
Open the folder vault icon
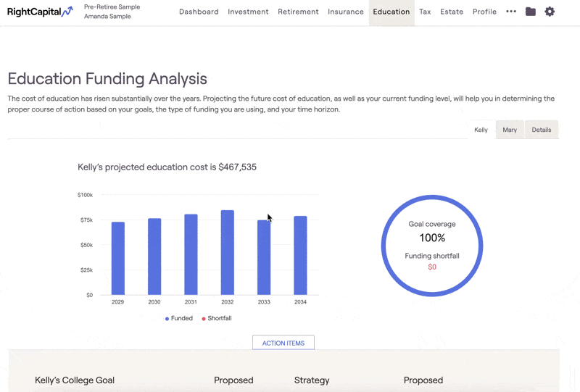pos(531,12)
